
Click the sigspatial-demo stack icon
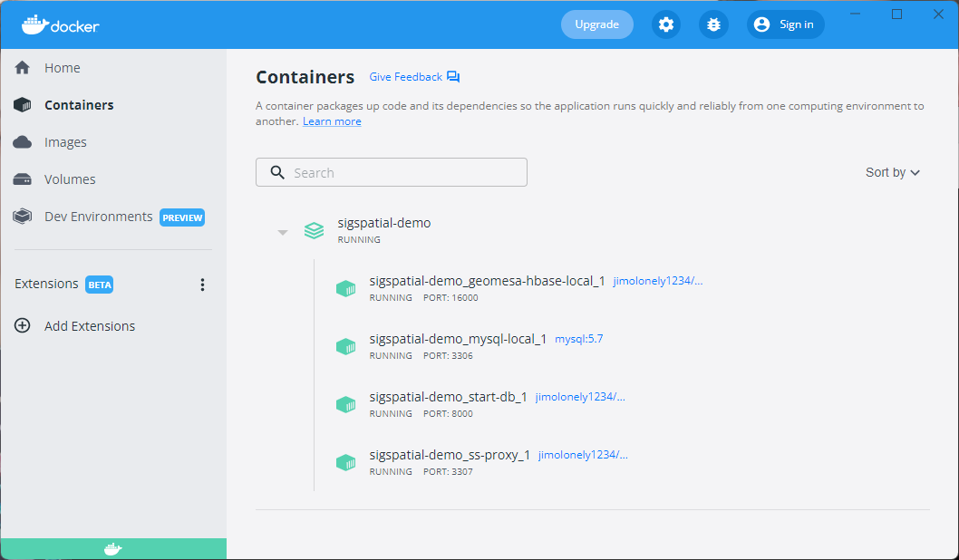pos(315,230)
